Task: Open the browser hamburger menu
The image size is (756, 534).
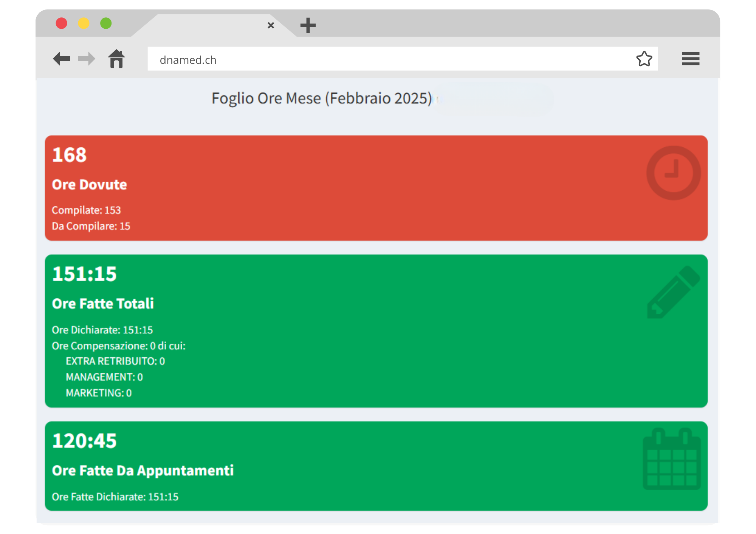Action: (x=690, y=59)
